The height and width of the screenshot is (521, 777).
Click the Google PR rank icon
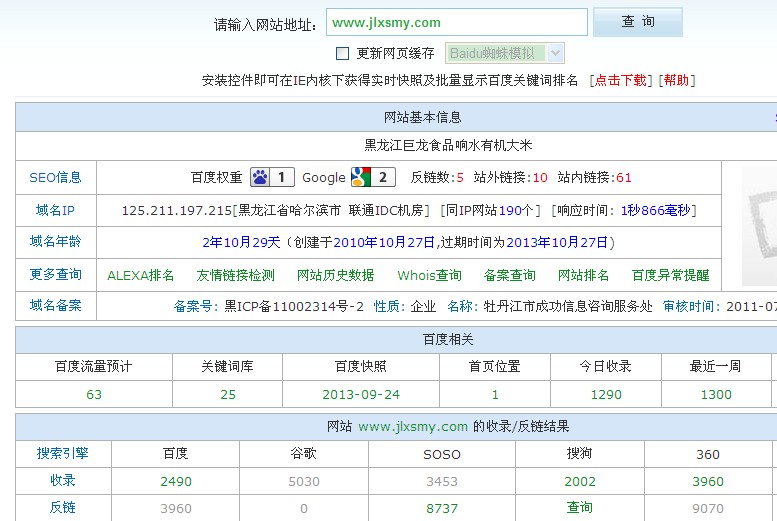373,177
